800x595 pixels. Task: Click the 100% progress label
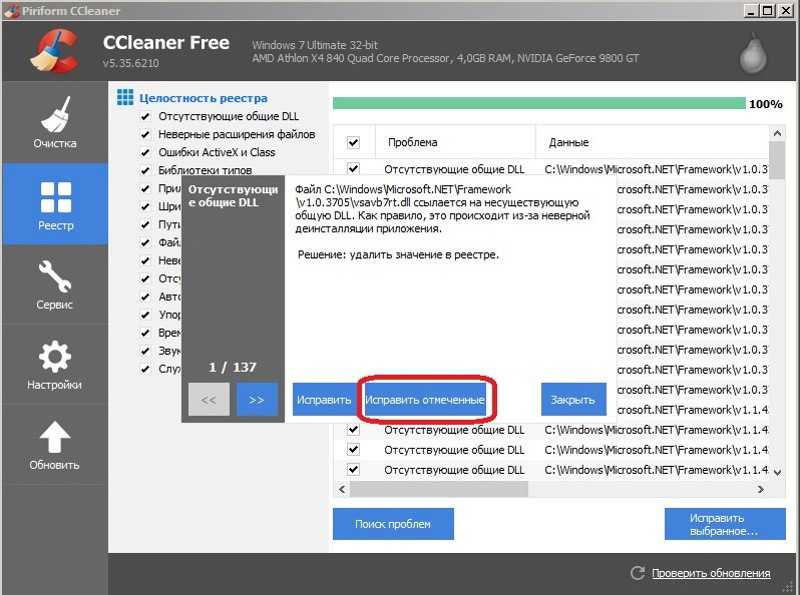point(765,104)
